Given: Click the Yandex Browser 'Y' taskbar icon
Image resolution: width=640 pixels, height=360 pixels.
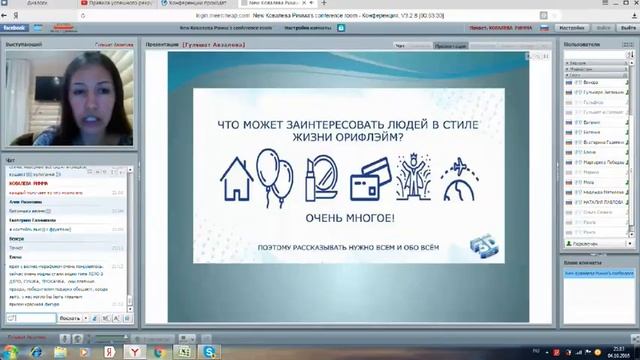Looking at the screenshot, I should (134, 351).
